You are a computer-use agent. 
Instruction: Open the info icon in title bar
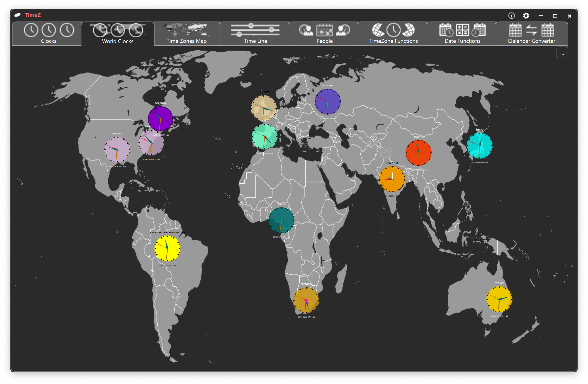[x=511, y=16]
